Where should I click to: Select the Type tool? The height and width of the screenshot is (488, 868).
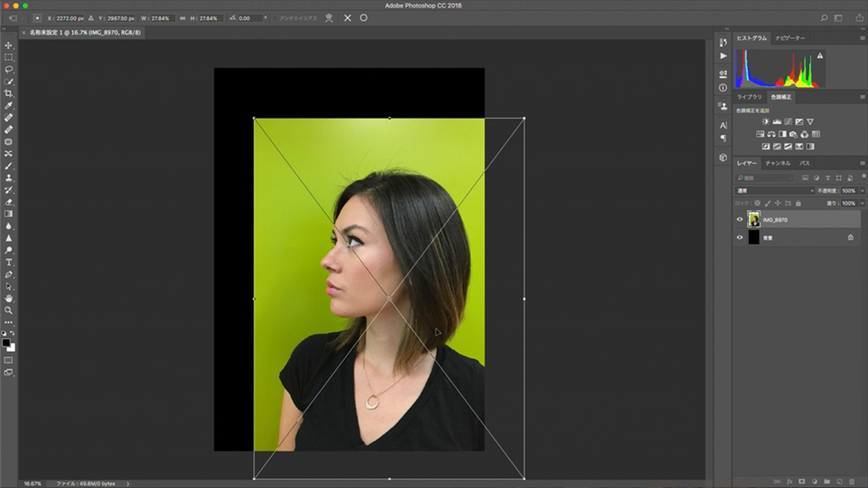pyautogui.click(x=9, y=263)
